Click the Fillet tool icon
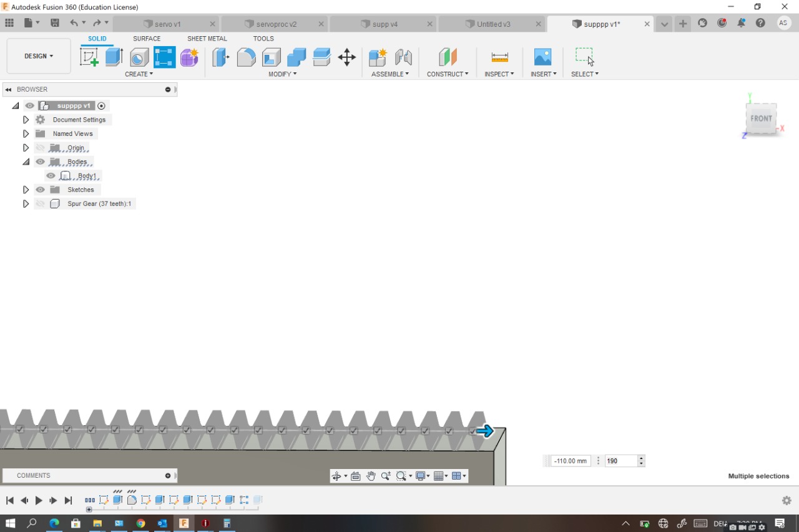 pyautogui.click(x=246, y=57)
